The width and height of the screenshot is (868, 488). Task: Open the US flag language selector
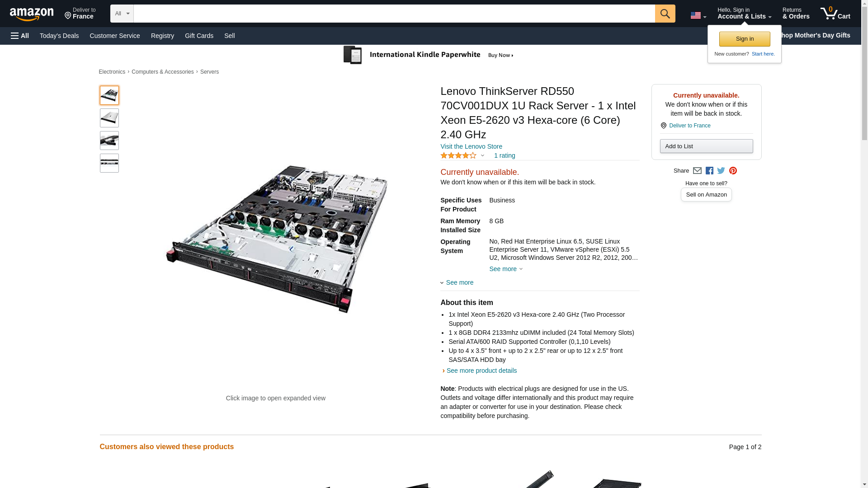[x=698, y=15]
